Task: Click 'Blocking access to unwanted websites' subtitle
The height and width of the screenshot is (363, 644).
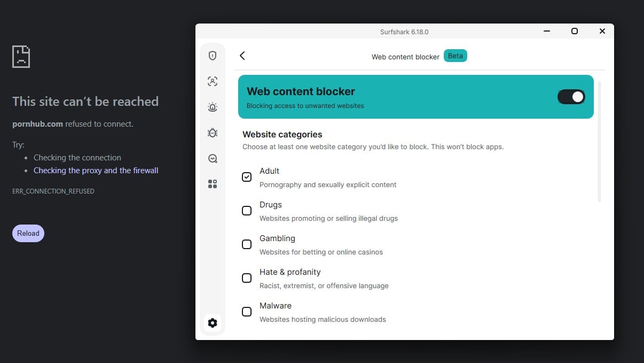Action: point(305,106)
